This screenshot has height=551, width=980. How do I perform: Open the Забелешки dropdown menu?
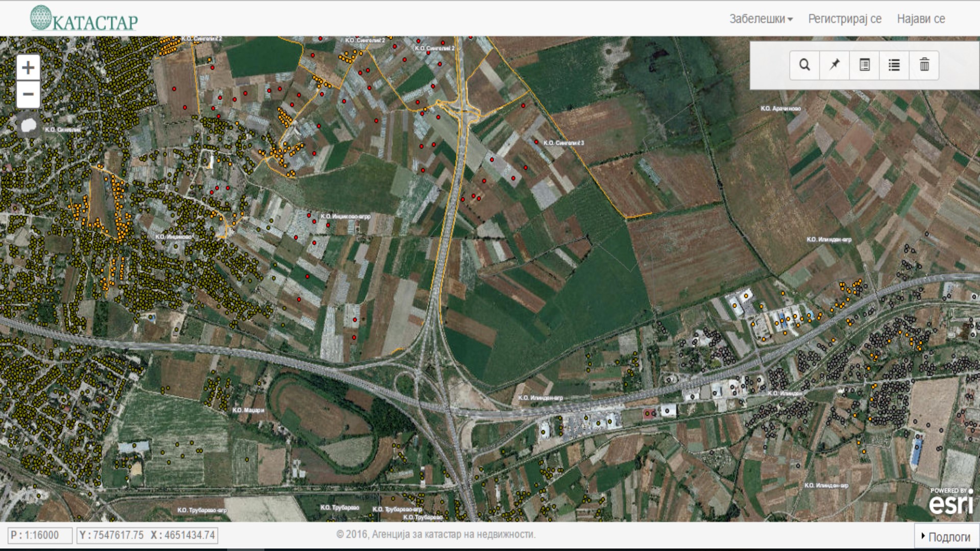point(761,19)
